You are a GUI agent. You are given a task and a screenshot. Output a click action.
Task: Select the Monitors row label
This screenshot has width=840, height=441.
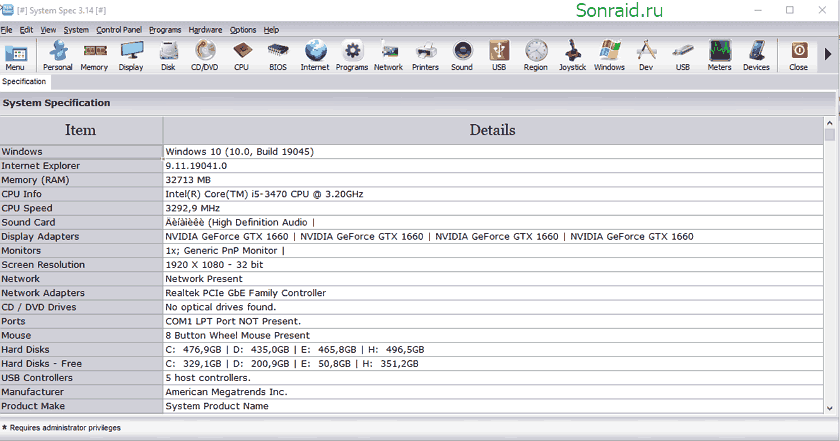click(21, 251)
